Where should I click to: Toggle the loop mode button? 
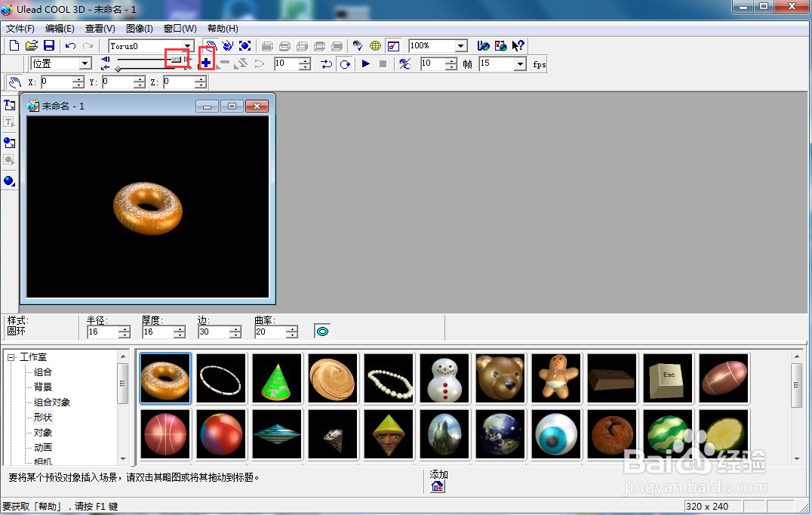(344, 63)
